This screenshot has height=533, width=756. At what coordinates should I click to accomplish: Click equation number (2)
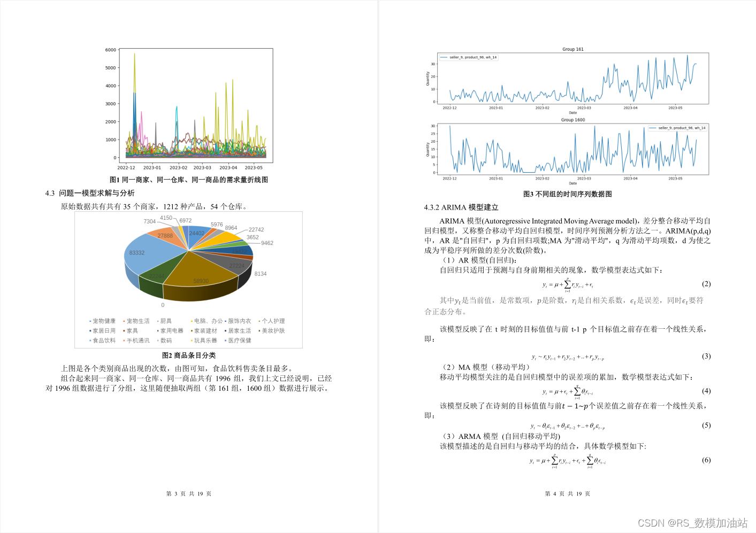tap(706, 284)
